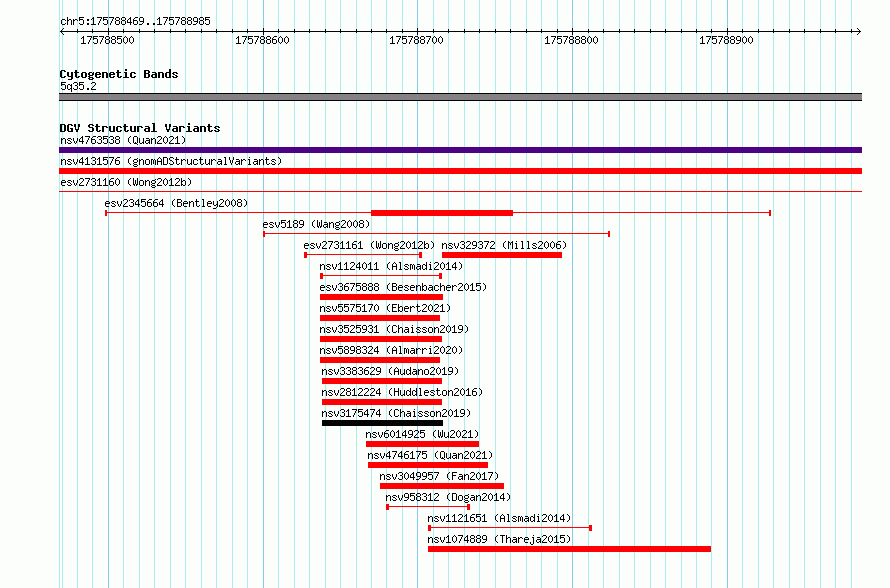Click ruler position 175788900

click(x=726, y=40)
